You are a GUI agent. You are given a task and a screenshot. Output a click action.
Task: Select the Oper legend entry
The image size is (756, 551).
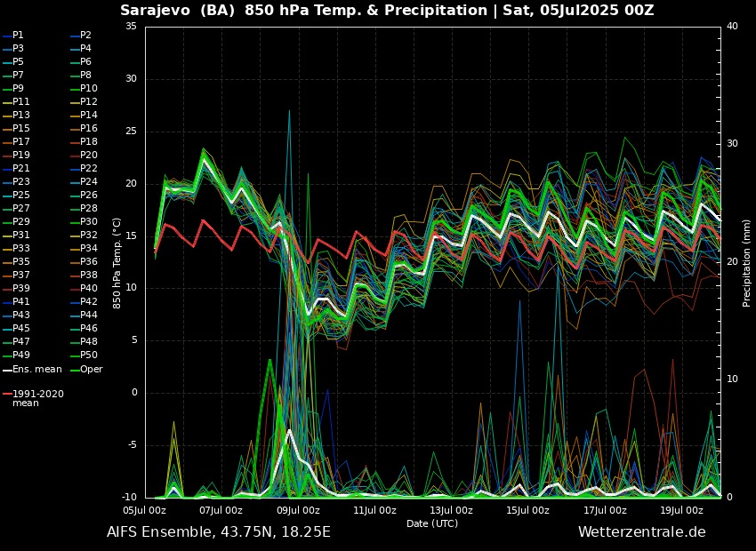point(91,369)
